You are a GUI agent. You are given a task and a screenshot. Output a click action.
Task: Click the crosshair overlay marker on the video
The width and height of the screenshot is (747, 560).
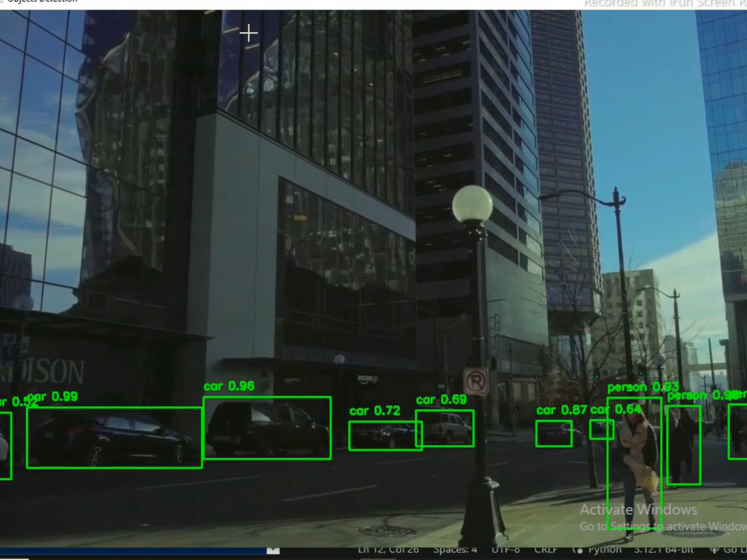(x=248, y=33)
